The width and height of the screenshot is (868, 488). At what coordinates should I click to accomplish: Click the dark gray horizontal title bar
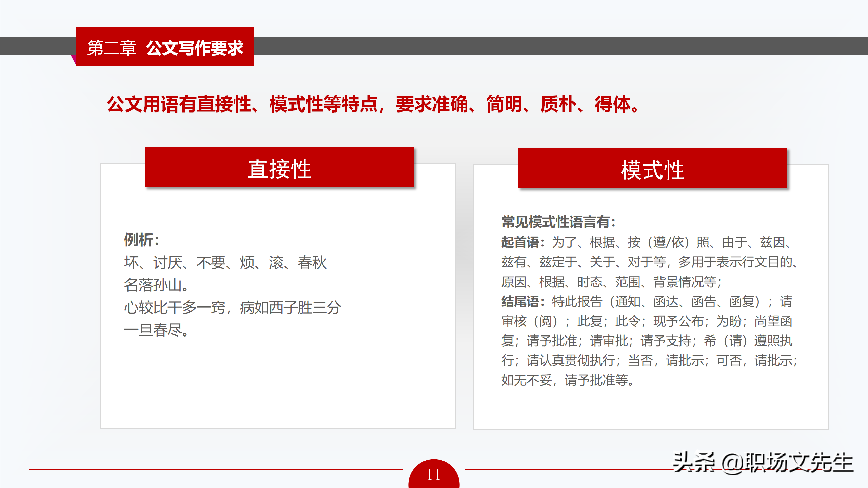click(x=542, y=46)
